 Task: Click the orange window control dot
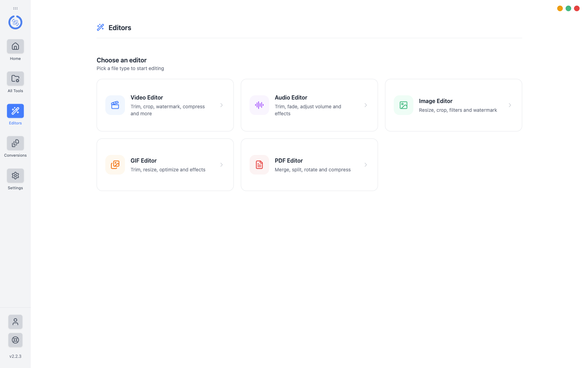point(560,8)
